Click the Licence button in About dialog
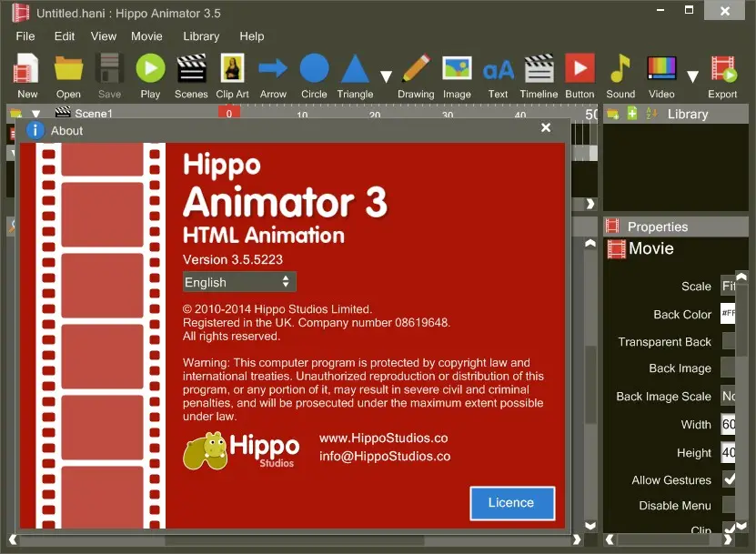The image size is (756, 554). click(x=512, y=503)
